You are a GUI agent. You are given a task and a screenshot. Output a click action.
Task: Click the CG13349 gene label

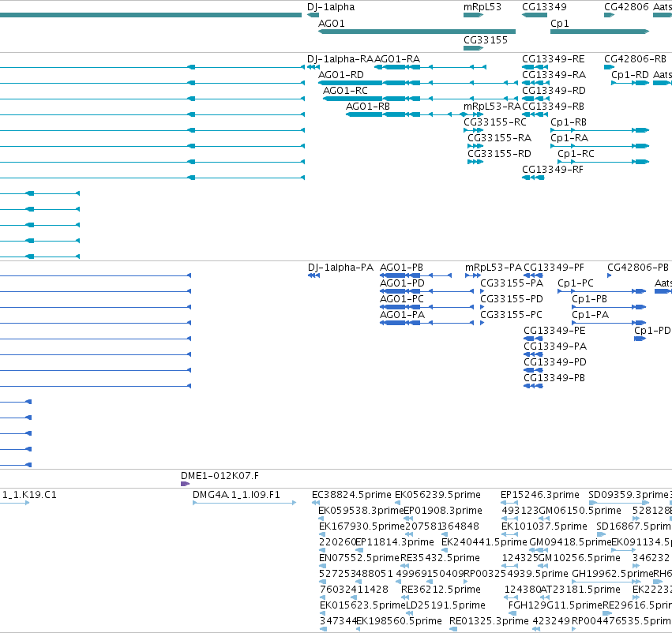[544, 7]
